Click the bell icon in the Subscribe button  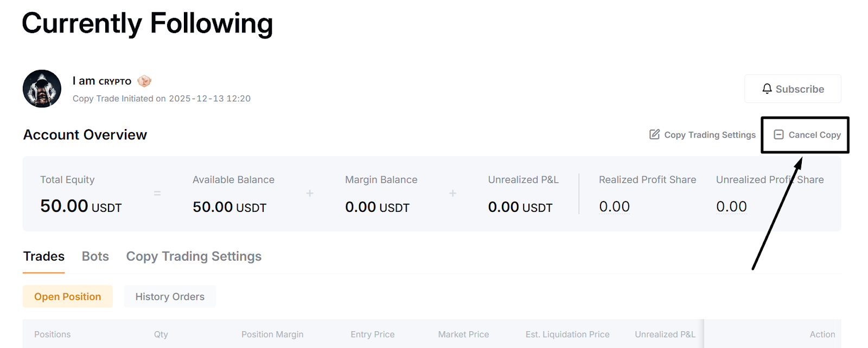click(767, 88)
